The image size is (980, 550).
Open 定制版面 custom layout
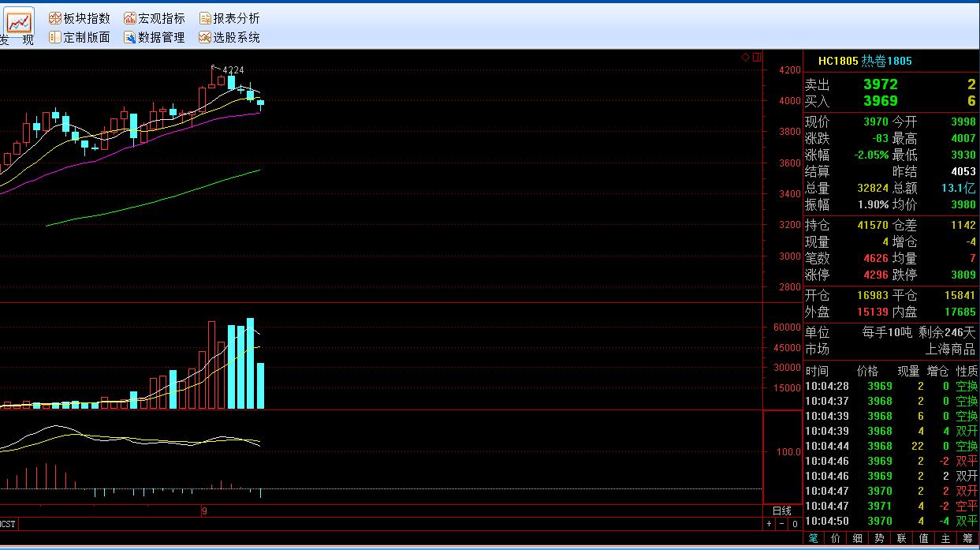[79, 37]
